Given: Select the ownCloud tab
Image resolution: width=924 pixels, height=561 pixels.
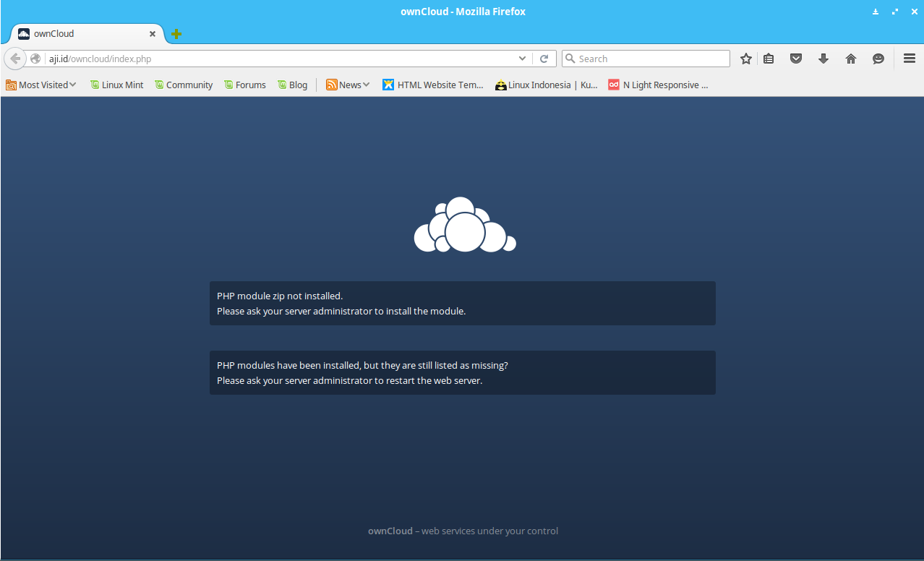Looking at the screenshot, I should coord(87,34).
